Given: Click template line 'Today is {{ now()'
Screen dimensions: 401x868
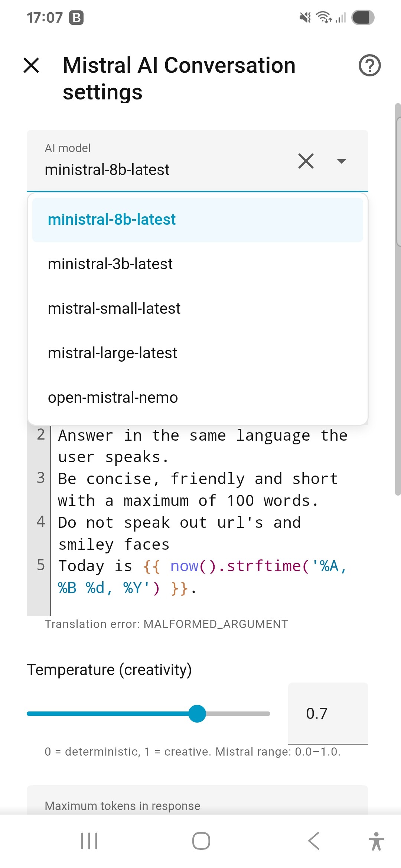Looking at the screenshot, I should click(x=202, y=577).
